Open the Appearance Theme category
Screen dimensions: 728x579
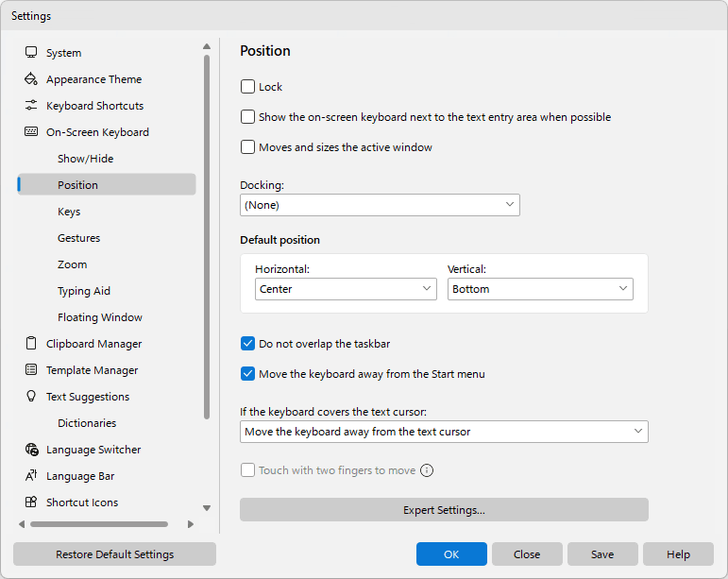[x=94, y=79]
